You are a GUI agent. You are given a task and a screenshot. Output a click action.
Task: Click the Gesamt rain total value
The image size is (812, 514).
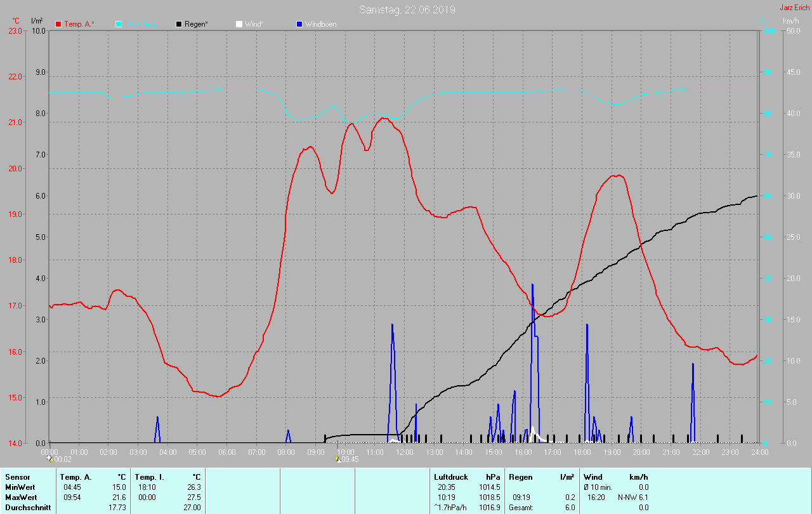570,507
